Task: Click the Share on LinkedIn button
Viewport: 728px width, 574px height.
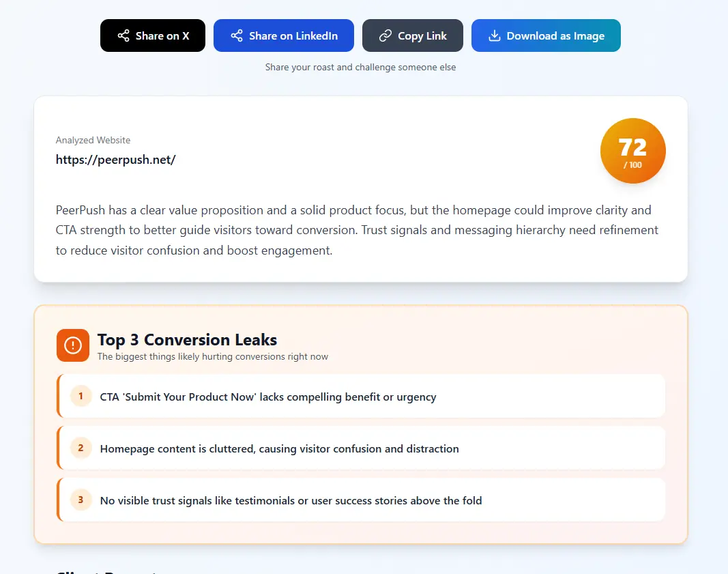Action: [284, 35]
